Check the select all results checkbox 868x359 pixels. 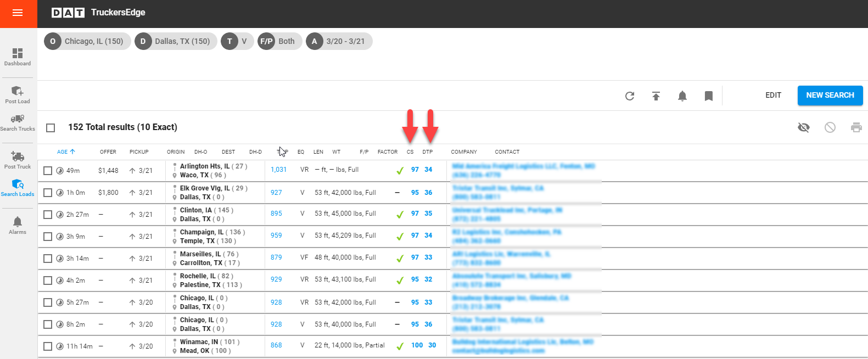click(51, 128)
